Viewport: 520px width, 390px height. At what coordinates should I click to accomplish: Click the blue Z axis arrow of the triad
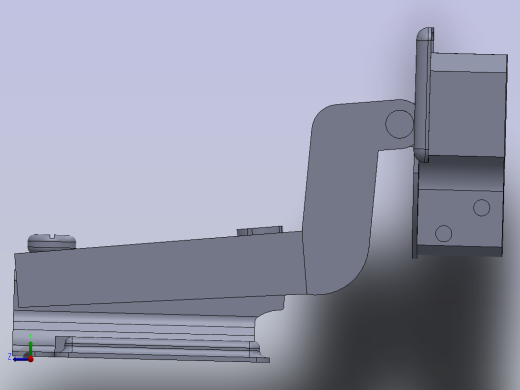[20, 359]
